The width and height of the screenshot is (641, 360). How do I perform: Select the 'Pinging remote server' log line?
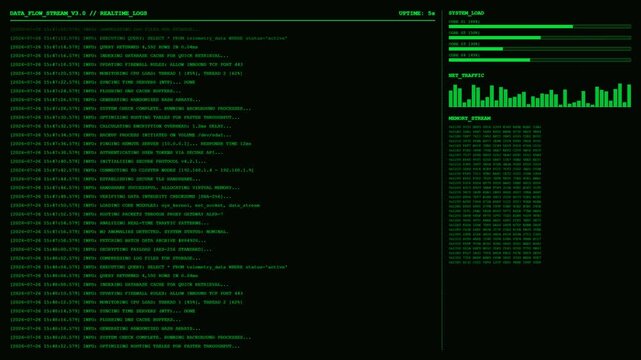pos(131,144)
